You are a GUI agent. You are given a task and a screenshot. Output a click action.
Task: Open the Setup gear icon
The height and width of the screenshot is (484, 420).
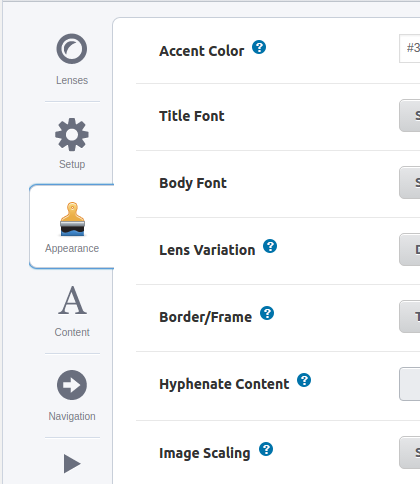click(72, 134)
